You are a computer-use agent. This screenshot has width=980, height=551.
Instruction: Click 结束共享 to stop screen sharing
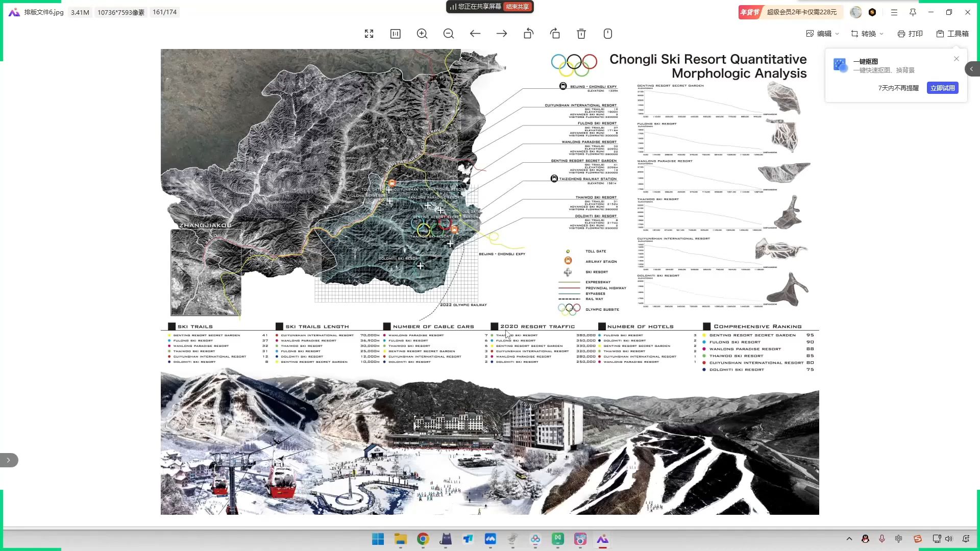tap(518, 7)
